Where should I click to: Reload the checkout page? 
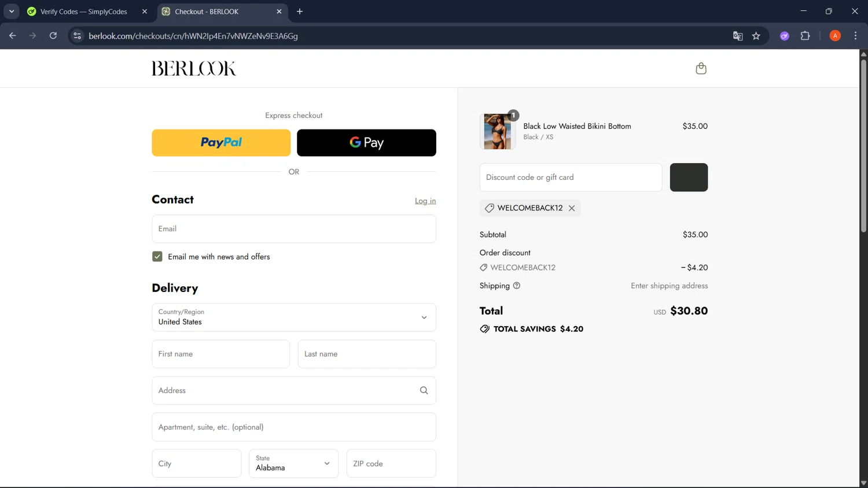53,36
